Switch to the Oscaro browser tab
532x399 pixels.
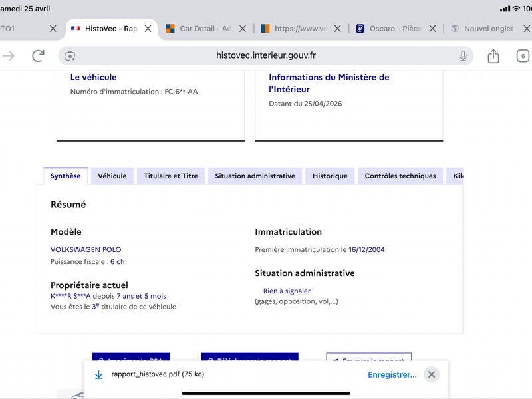[x=392, y=29]
